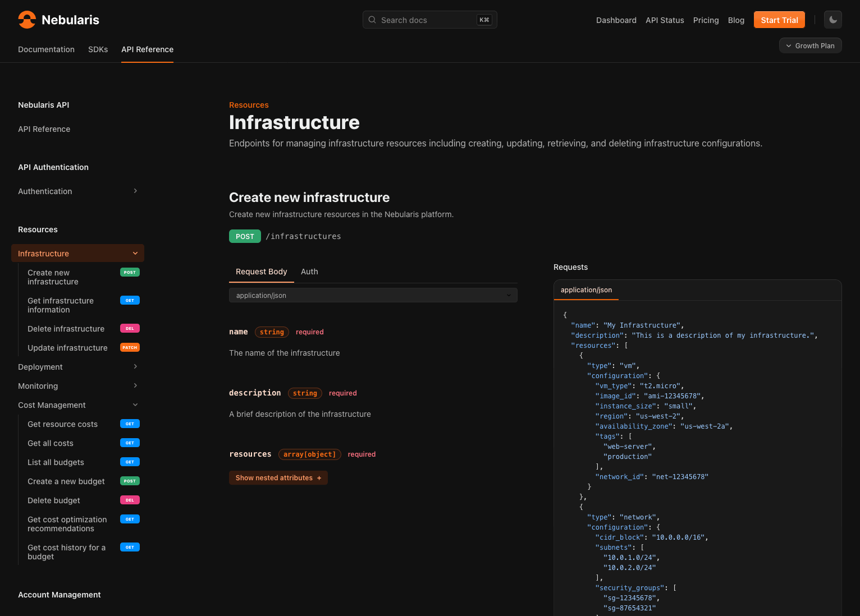The height and width of the screenshot is (616, 860).
Task: Open the SDKs navigation tab
Action: pos(98,49)
